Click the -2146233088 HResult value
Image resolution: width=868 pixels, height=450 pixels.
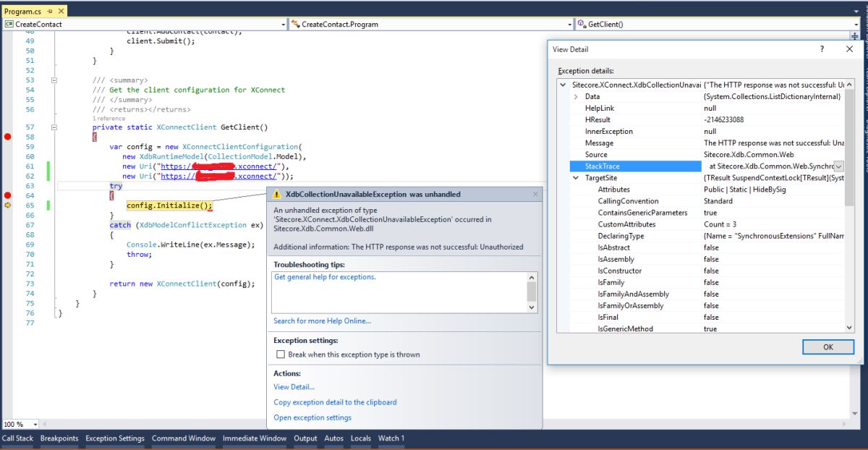click(723, 120)
